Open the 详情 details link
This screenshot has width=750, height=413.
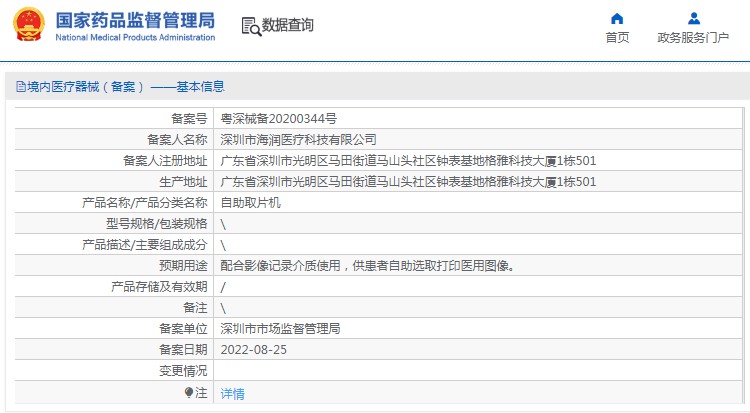pos(232,393)
